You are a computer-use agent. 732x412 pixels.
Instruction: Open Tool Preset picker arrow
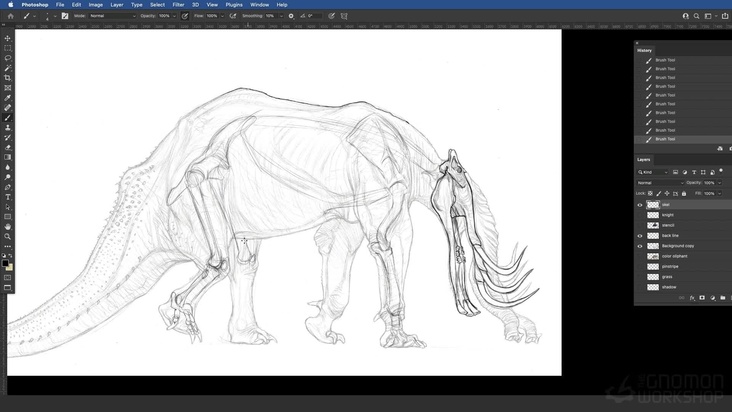click(35, 16)
